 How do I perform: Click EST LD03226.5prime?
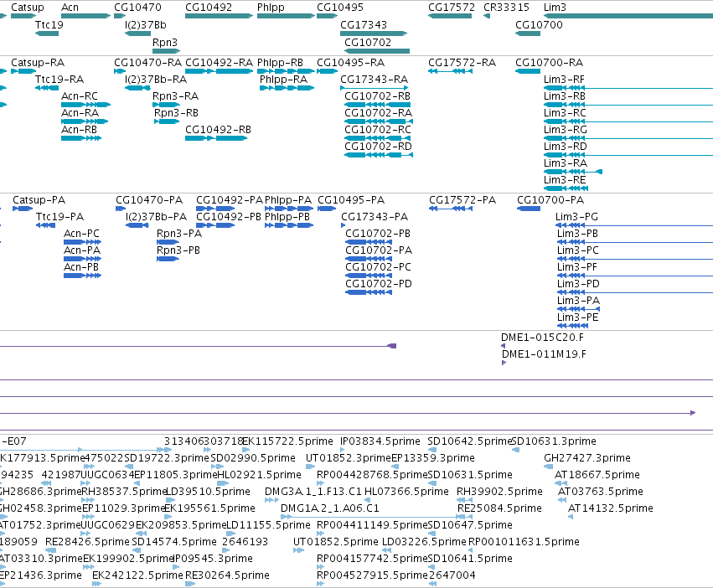[x=386, y=550]
